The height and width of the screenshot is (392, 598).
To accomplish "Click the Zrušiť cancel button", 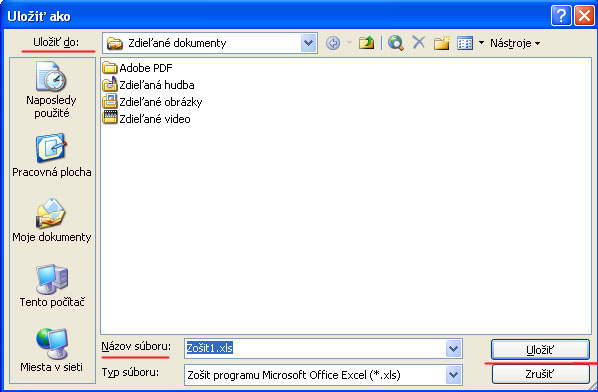I will pos(540,374).
